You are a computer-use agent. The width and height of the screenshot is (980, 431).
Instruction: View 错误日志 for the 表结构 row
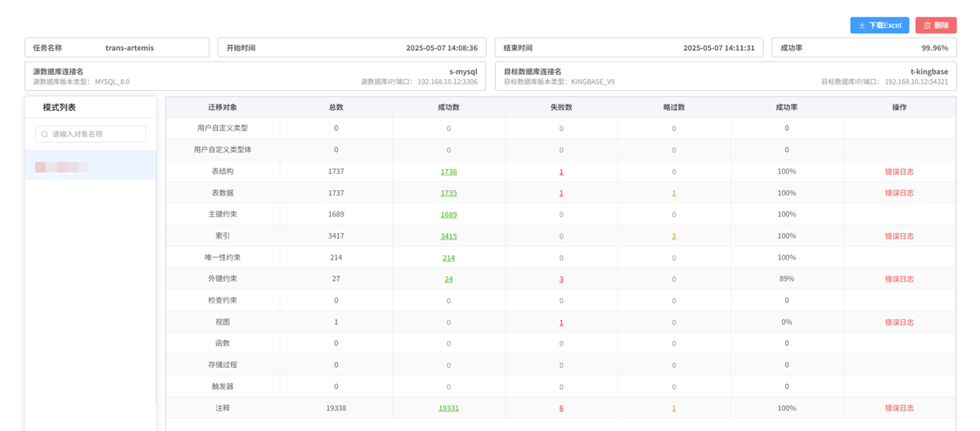(899, 172)
